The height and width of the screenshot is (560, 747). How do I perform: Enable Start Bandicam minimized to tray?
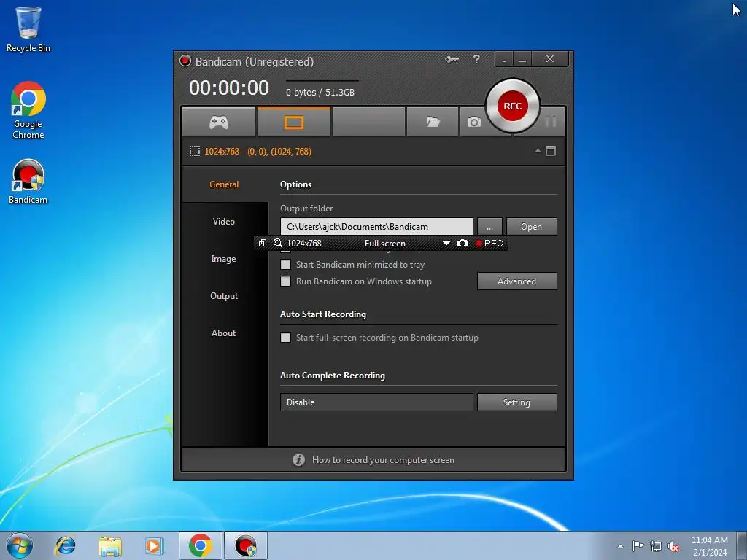click(285, 264)
